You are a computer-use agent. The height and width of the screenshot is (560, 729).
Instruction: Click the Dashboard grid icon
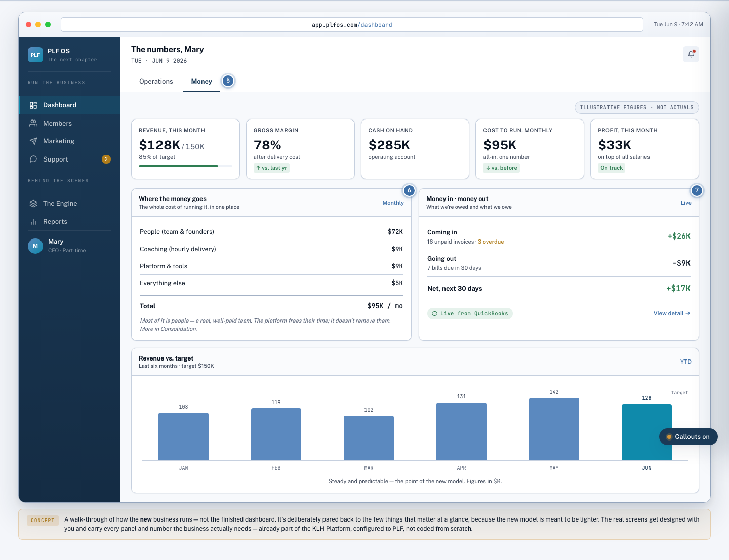click(x=33, y=105)
